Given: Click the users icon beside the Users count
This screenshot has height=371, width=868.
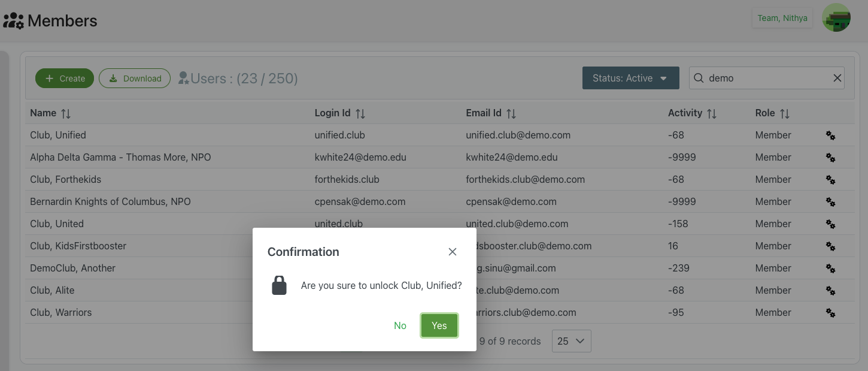Looking at the screenshot, I should 183,78.
